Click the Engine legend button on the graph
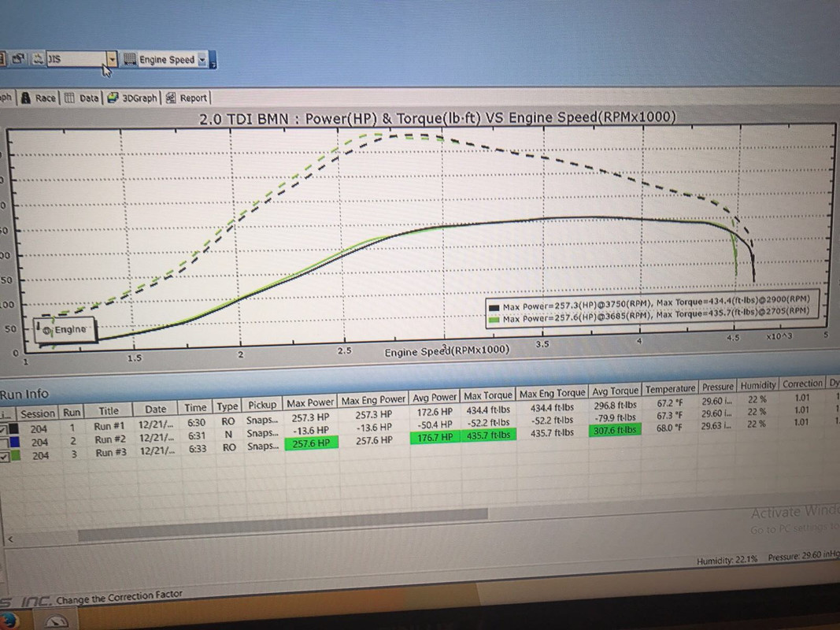Screen dimensions: 840x630 (65, 329)
